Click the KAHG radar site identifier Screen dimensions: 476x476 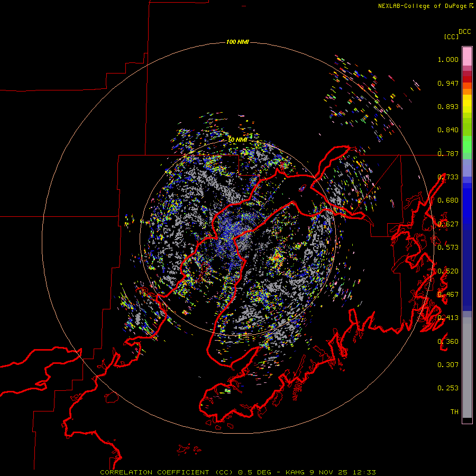[296, 472]
